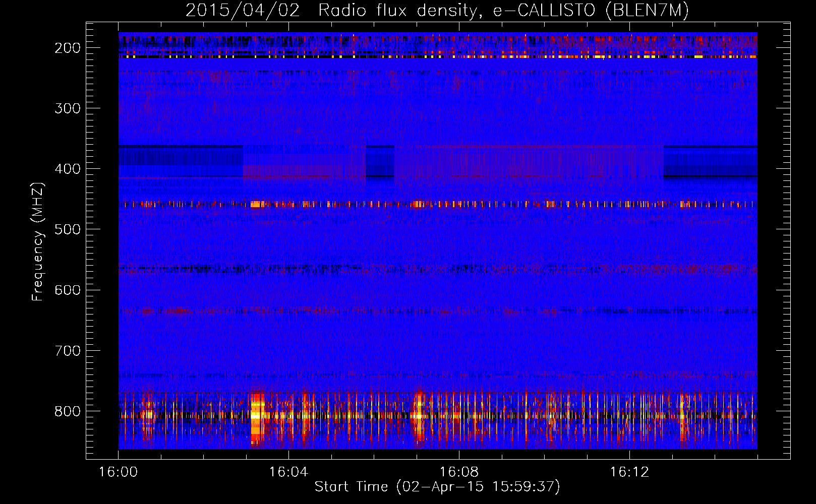Click the 16:04 time tick label
Image resolution: width=816 pixels, height=504 pixels.
(x=288, y=472)
